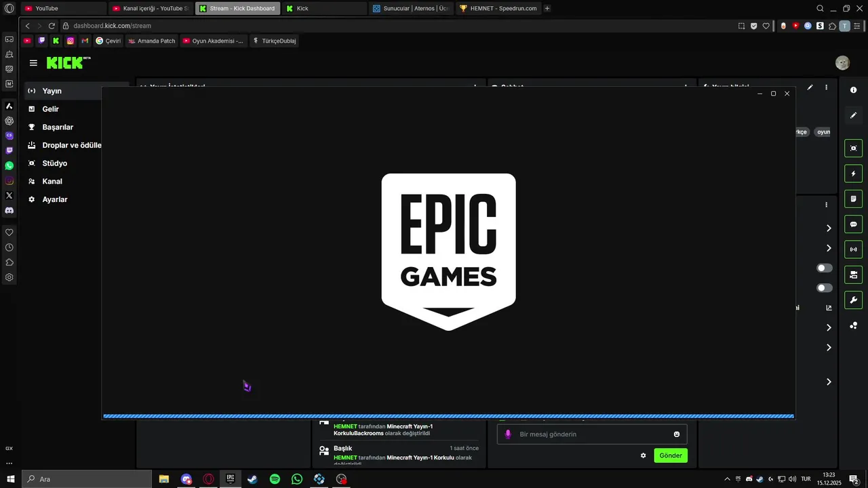Switch to the YouTube browser tab
Image resolution: width=868 pixels, height=488 pixels.
point(64,8)
